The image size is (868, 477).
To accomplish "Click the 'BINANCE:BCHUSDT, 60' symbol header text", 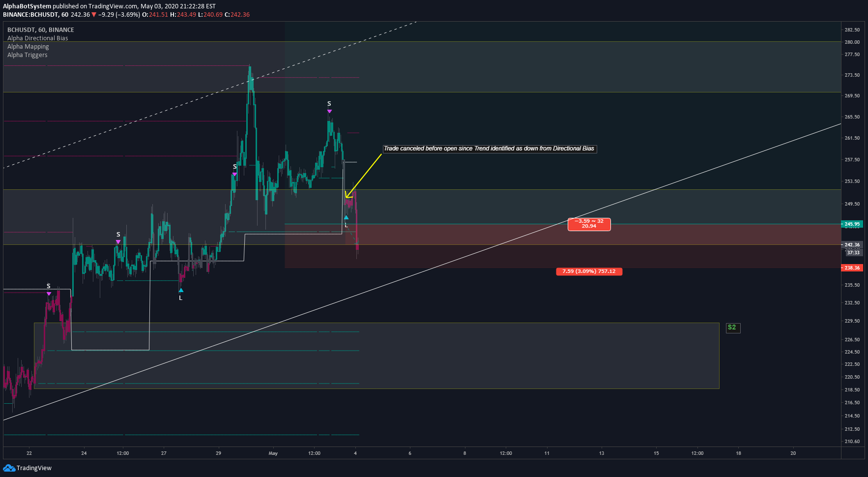I will (x=35, y=15).
